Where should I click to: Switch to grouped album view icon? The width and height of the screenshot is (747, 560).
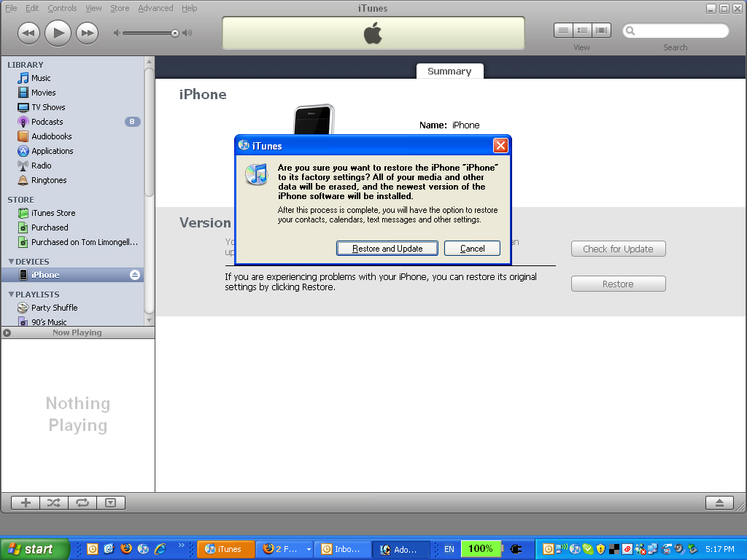582,31
